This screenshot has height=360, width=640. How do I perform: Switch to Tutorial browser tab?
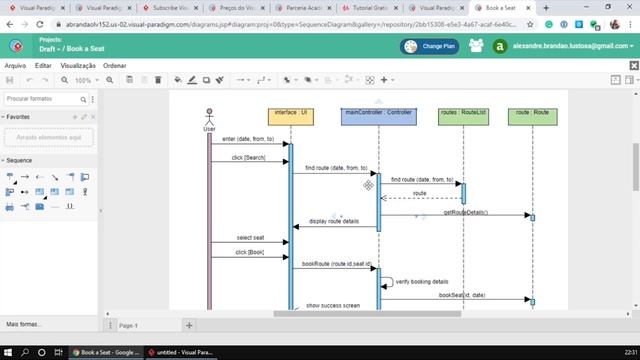[x=370, y=8]
